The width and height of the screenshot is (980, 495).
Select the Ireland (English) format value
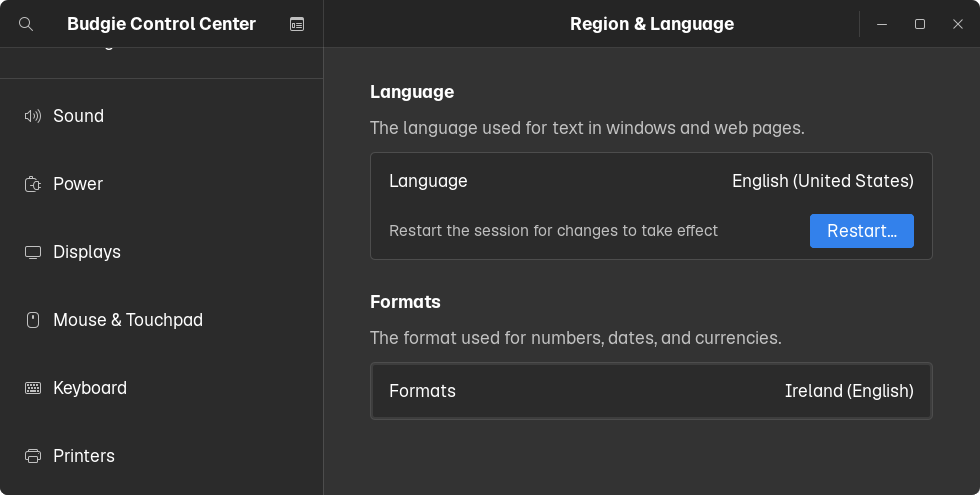(x=848, y=391)
